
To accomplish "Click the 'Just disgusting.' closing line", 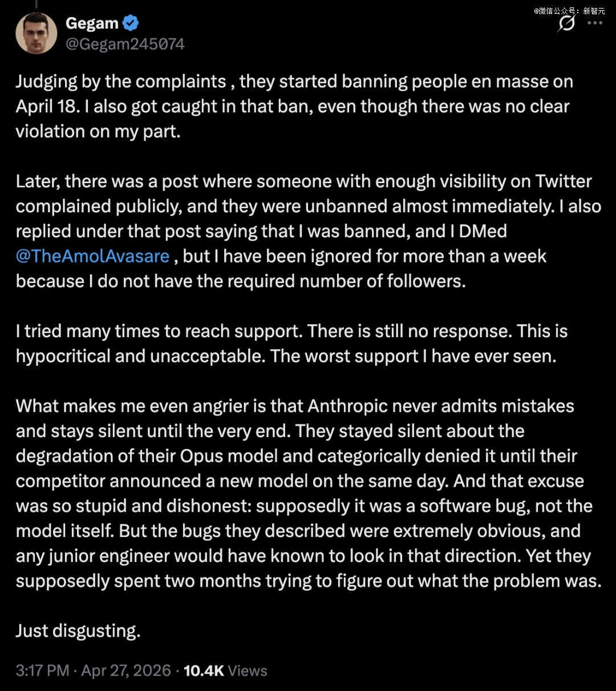I will click(x=78, y=631).
